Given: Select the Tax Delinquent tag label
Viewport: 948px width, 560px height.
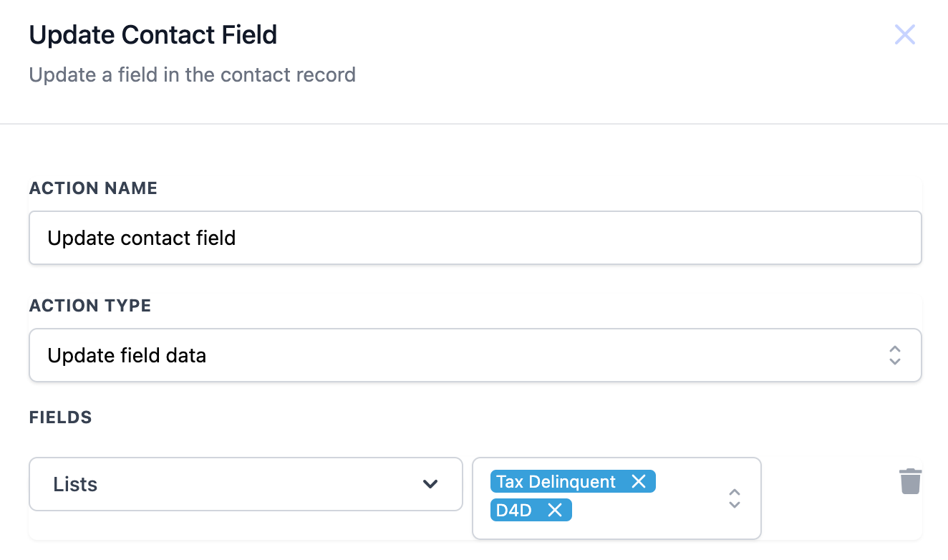Looking at the screenshot, I should click(556, 482).
